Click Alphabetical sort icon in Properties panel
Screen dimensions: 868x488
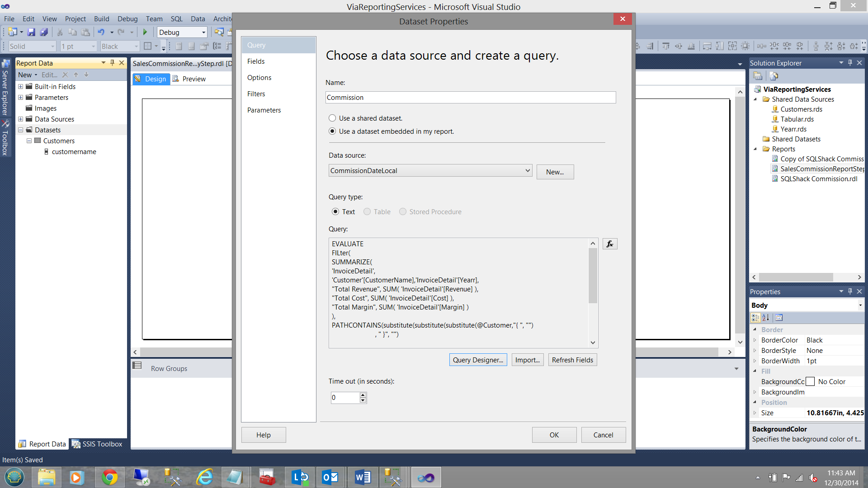pos(766,318)
